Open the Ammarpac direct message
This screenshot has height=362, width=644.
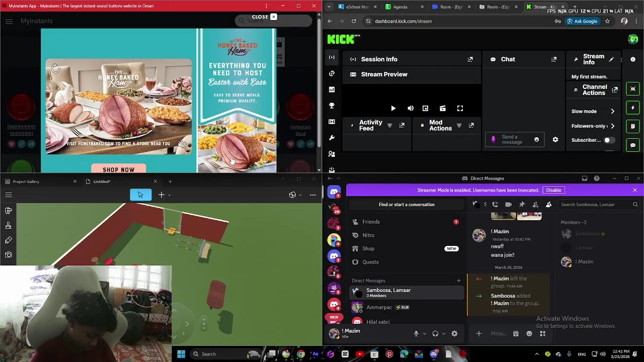pos(406,307)
